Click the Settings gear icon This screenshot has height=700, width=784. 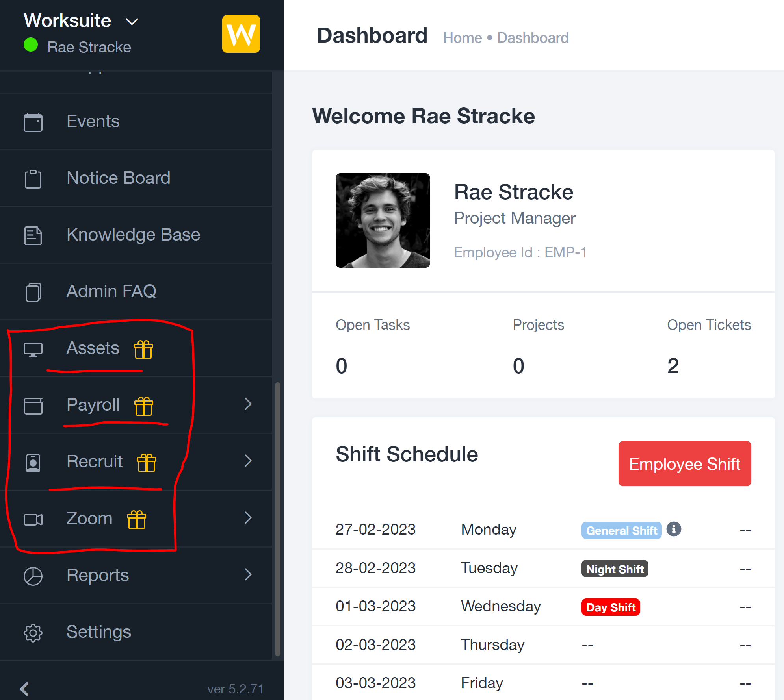tap(33, 633)
